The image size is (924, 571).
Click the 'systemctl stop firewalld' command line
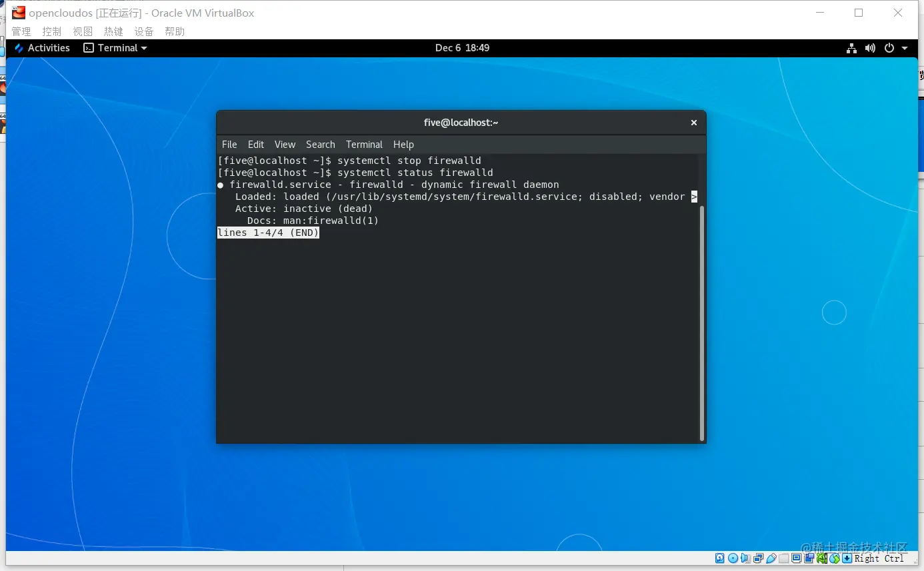coord(349,161)
